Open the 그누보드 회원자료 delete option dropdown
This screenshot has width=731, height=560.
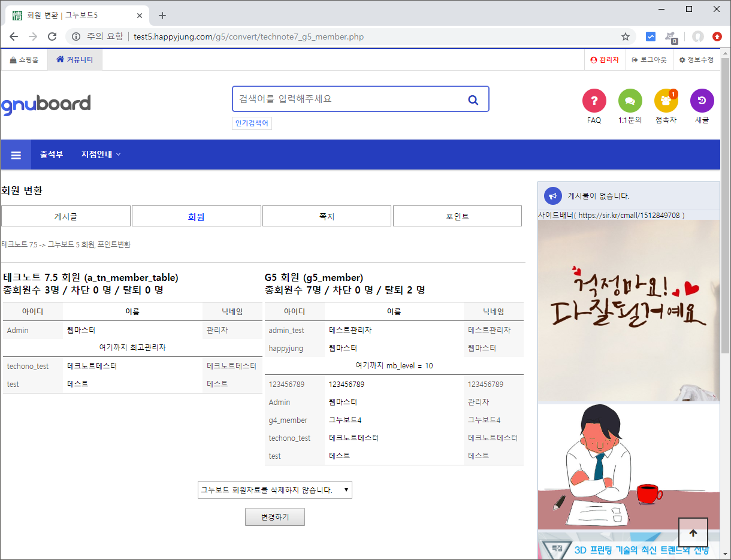(274, 490)
